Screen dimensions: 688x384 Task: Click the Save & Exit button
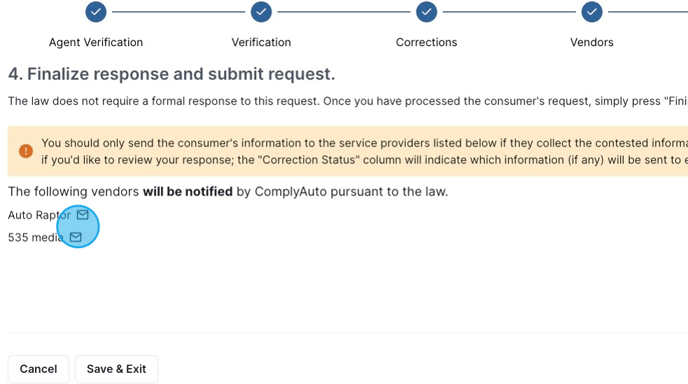tap(116, 369)
